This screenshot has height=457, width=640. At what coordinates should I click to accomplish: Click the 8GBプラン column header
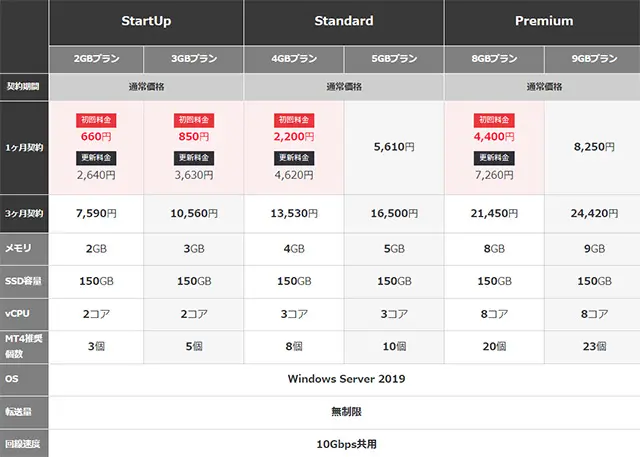click(494, 59)
